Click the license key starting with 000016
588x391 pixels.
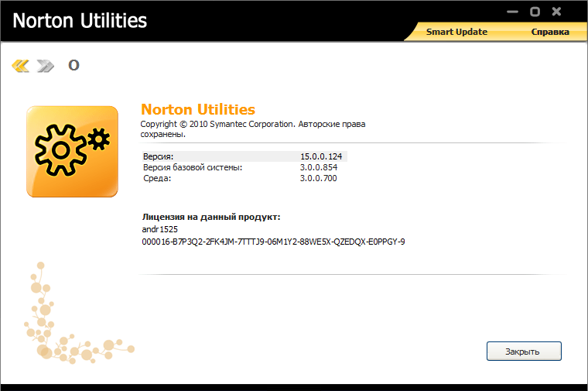(x=274, y=242)
